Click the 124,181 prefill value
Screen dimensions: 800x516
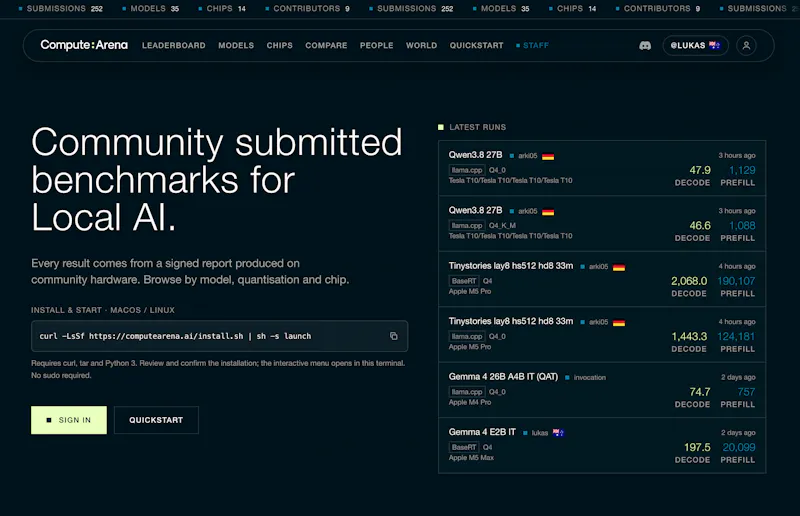(736, 336)
